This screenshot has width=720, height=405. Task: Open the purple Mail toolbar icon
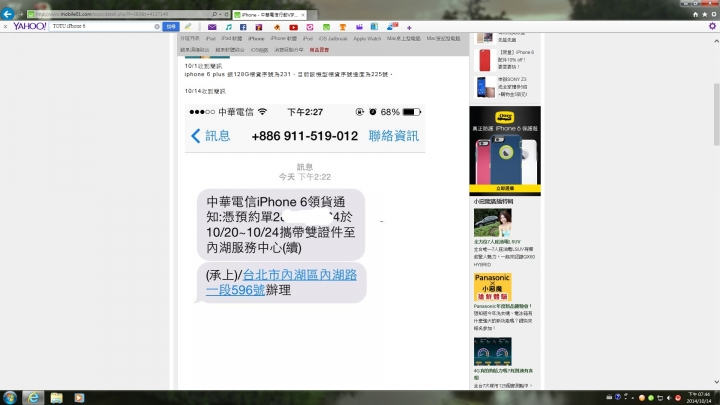(x=212, y=27)
